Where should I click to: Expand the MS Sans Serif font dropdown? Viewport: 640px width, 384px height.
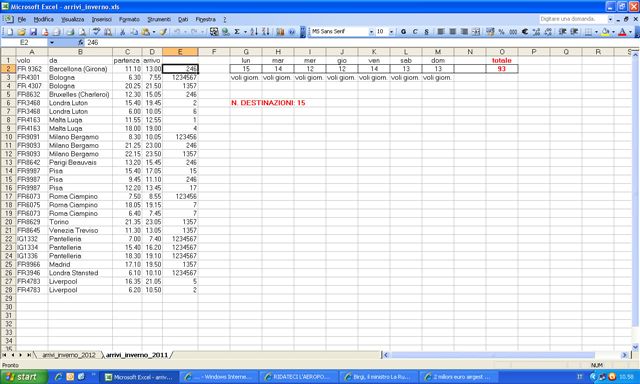pos(371,32)
